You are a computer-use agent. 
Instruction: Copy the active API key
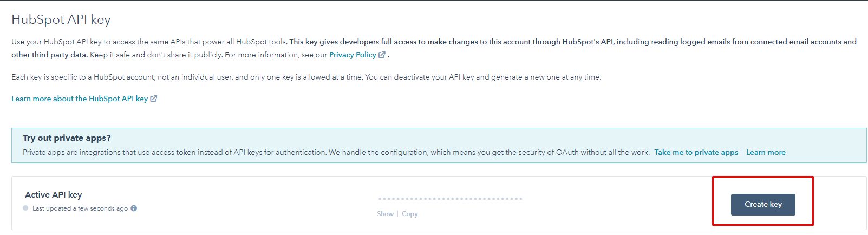(x=410, y=214)
